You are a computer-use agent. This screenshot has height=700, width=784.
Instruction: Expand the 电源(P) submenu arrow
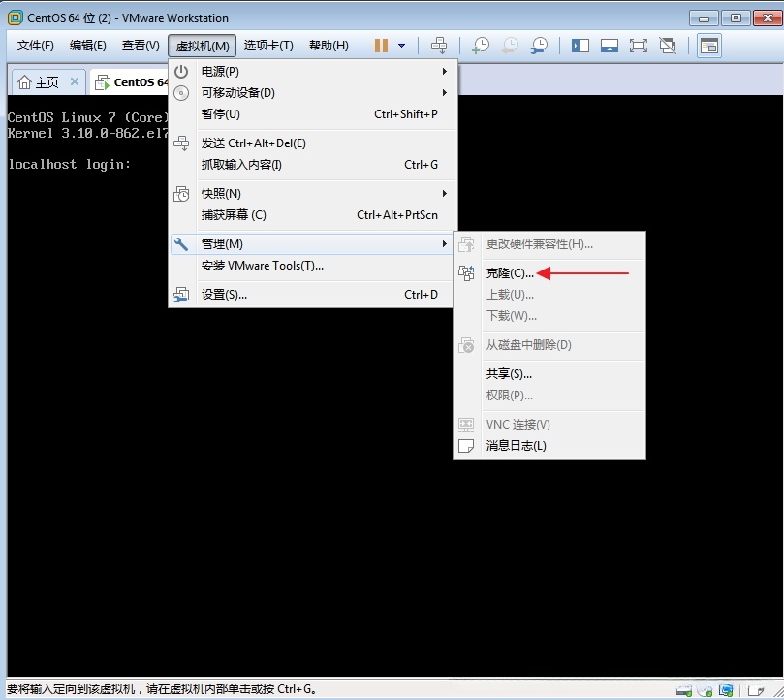(444, 72)
